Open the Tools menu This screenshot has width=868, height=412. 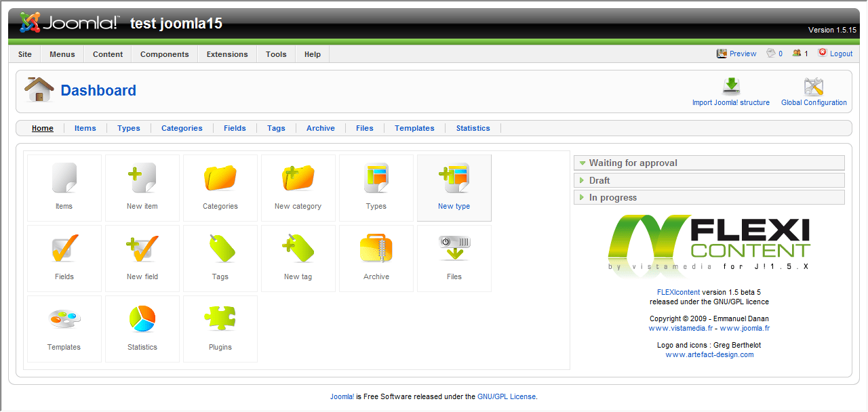click(276, 54)
